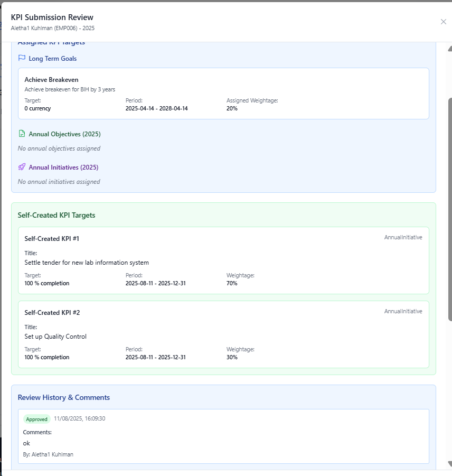Screen dimensions: 452x476
Task: Click the AnnualInitiative tag on KPI #2
Action: pyautogui.click(x=403, y=312)
